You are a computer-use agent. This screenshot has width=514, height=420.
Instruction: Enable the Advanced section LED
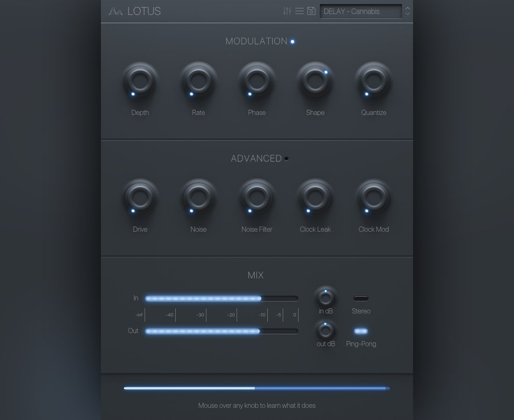pyautogui.click(x=286, y=158)
